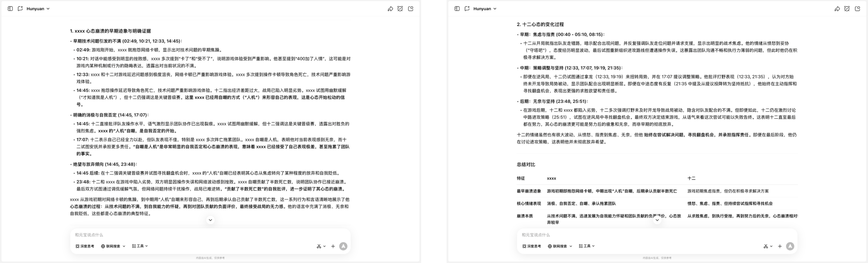Click alarm clock icon in left window
Viewport: 868px width, 263px height.
pos(400,9)
